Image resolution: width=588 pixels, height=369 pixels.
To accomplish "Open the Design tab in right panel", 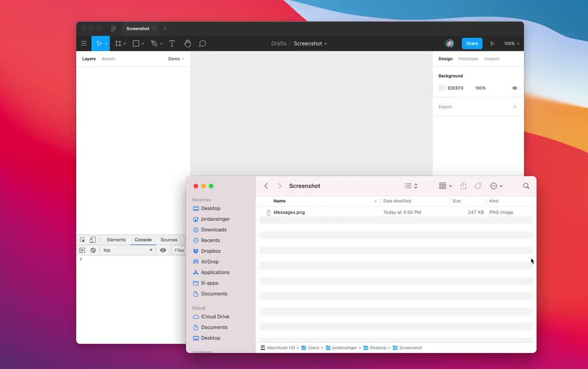I will (445, 59).
